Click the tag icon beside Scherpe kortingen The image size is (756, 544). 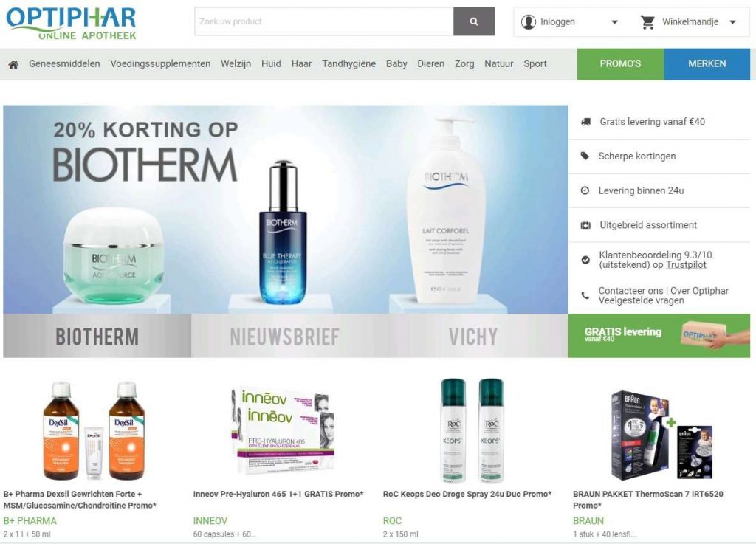[585, 156]
